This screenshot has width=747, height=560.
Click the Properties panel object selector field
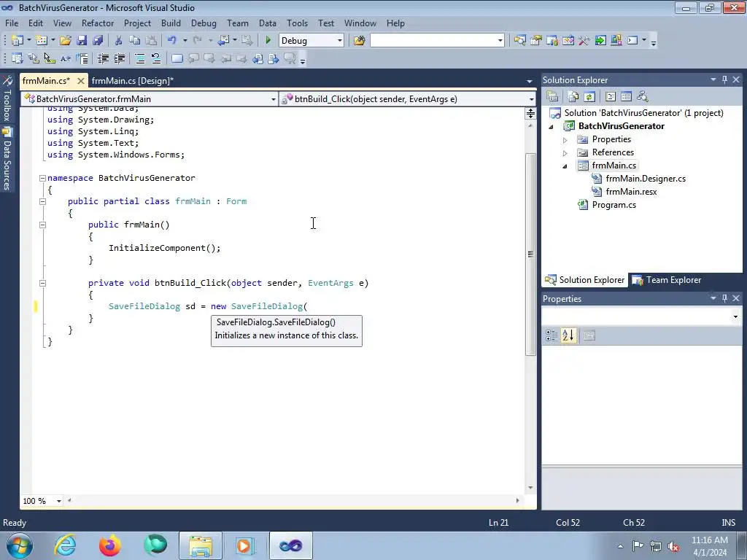pos(641,316)
